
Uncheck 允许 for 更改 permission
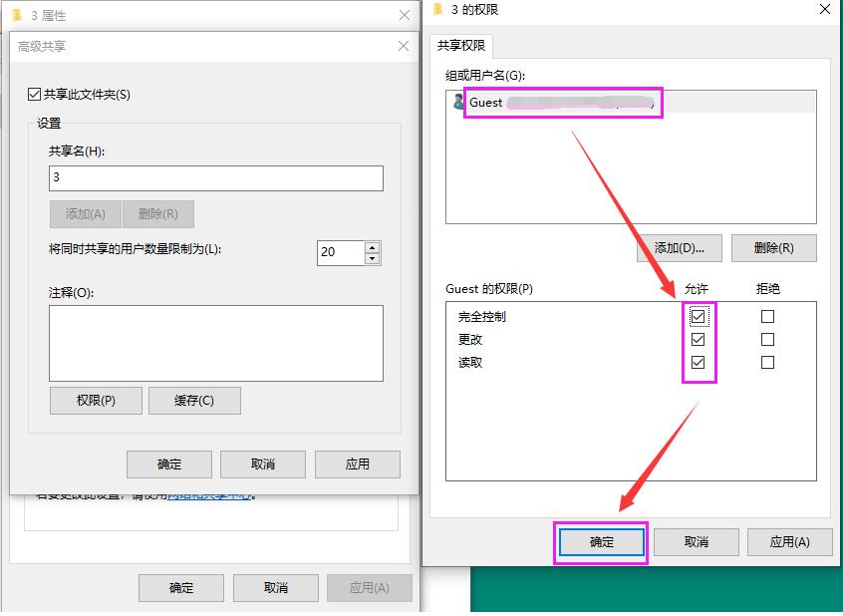(x=699, y=339)
